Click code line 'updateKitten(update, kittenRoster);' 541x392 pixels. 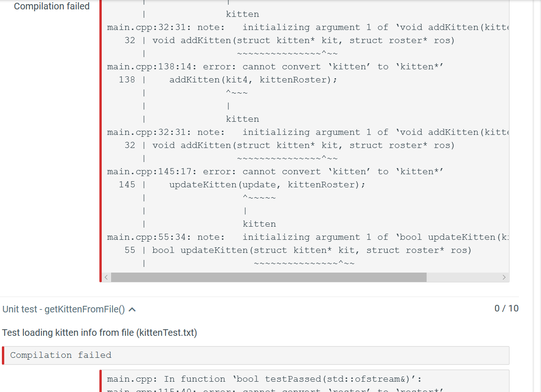[x=267, y=185]
